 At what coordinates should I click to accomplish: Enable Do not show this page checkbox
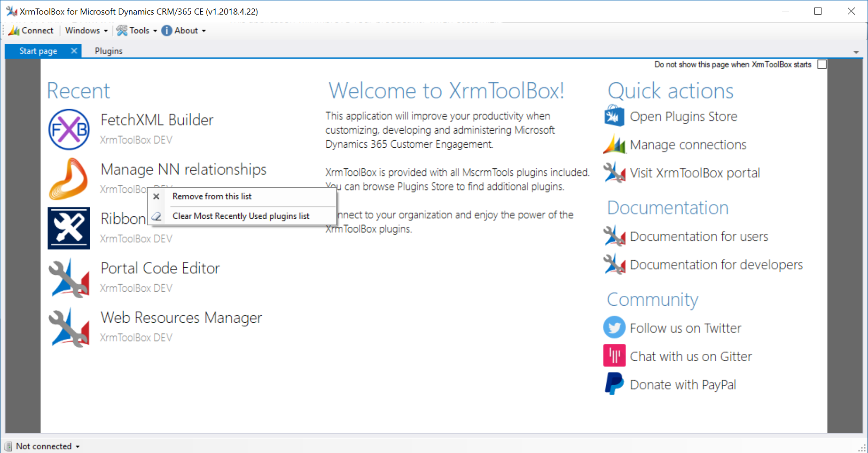click(822, 64)
